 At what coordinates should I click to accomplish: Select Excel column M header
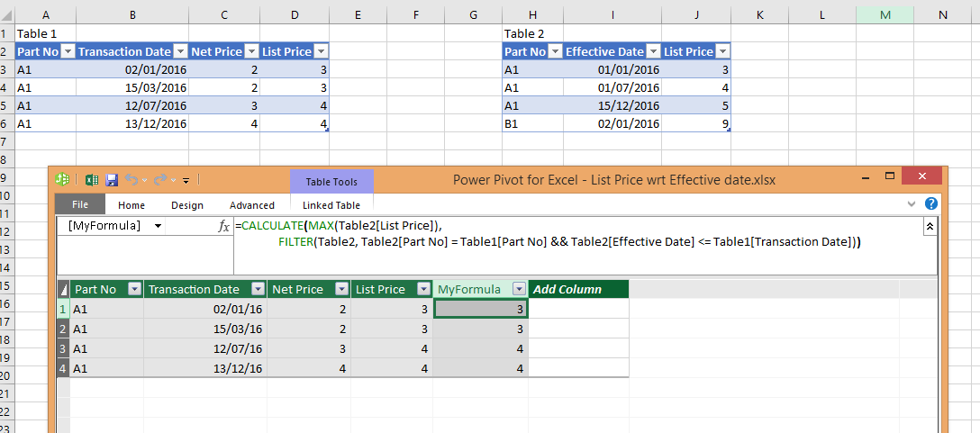coord(885,15)
